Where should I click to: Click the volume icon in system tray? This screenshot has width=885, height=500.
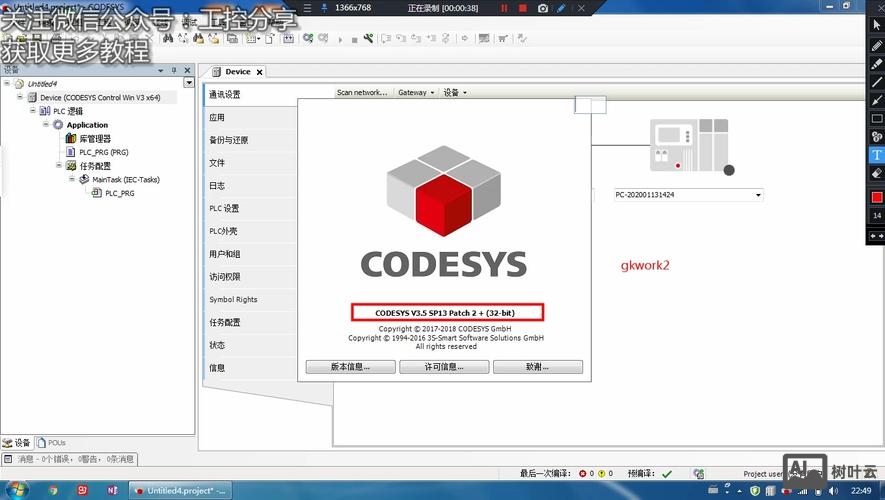(834, 491)
